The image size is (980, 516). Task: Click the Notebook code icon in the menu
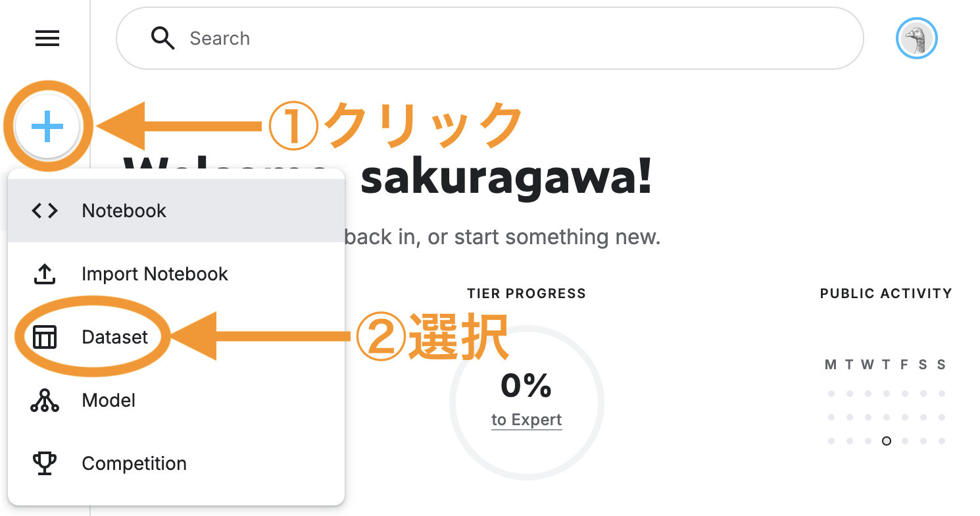(x=43, y=211)
